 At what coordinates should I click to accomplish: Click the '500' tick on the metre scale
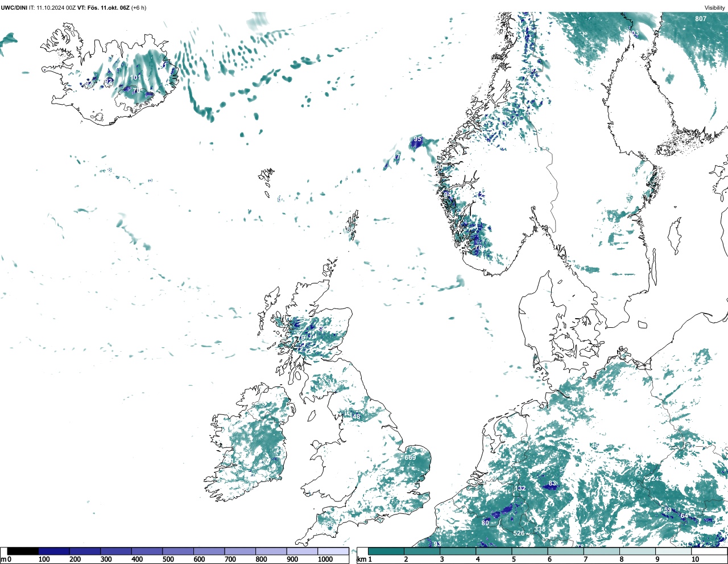(168, 559)
